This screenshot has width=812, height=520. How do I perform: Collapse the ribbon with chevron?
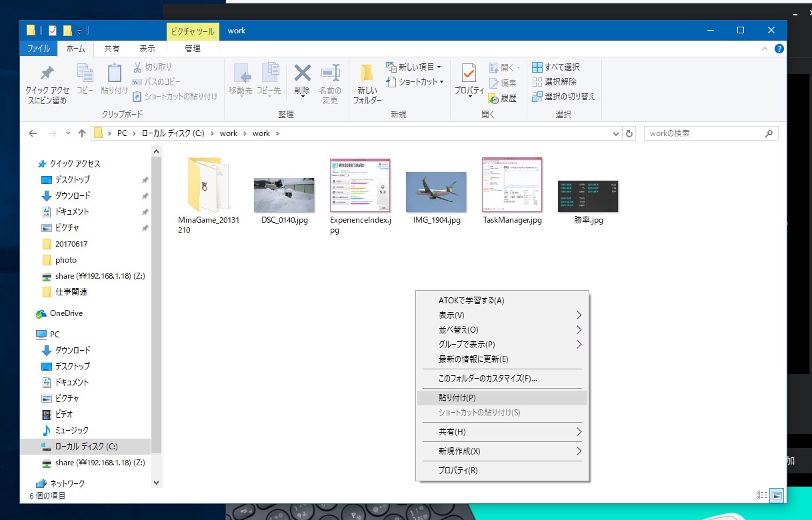[765, 49]
